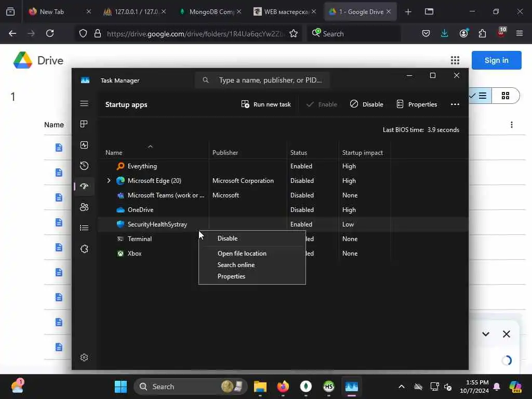Open Users page icon in Task Manager
Viewport: 532px width, 399px height.
84,207
